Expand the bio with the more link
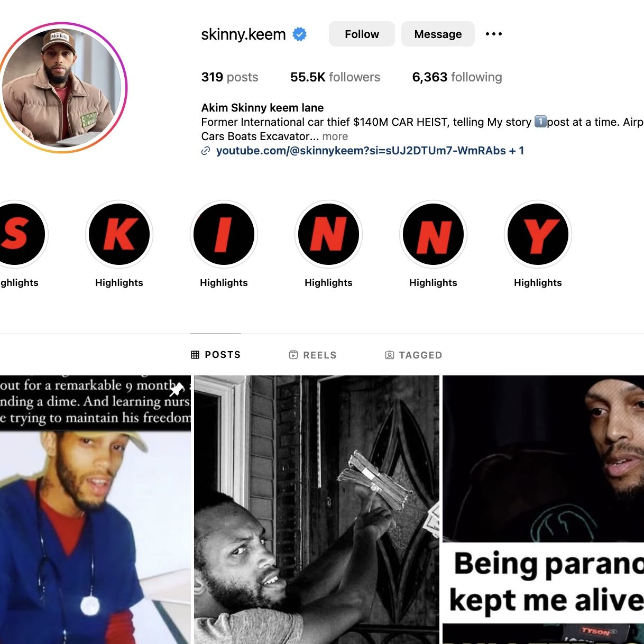This screenshot has height=644, width=644. 335,136
